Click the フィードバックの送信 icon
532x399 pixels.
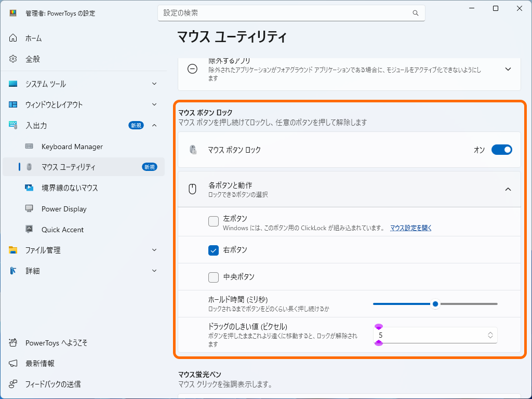[13, 384]
